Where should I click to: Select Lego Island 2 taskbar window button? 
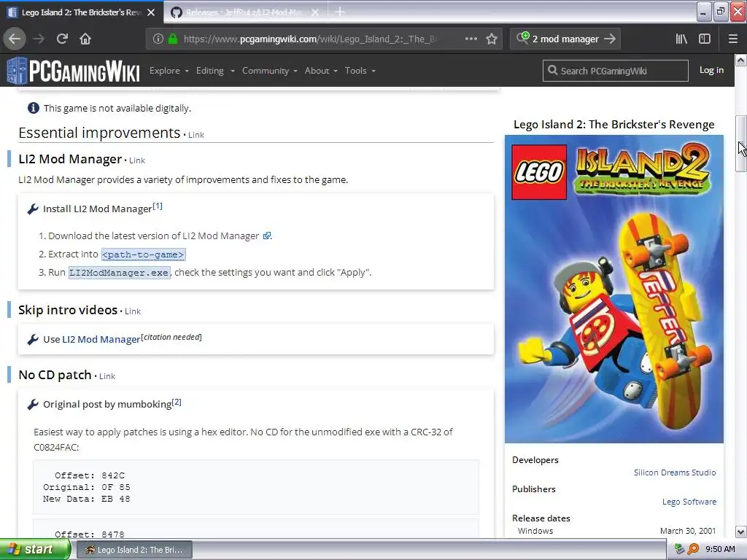134,550
